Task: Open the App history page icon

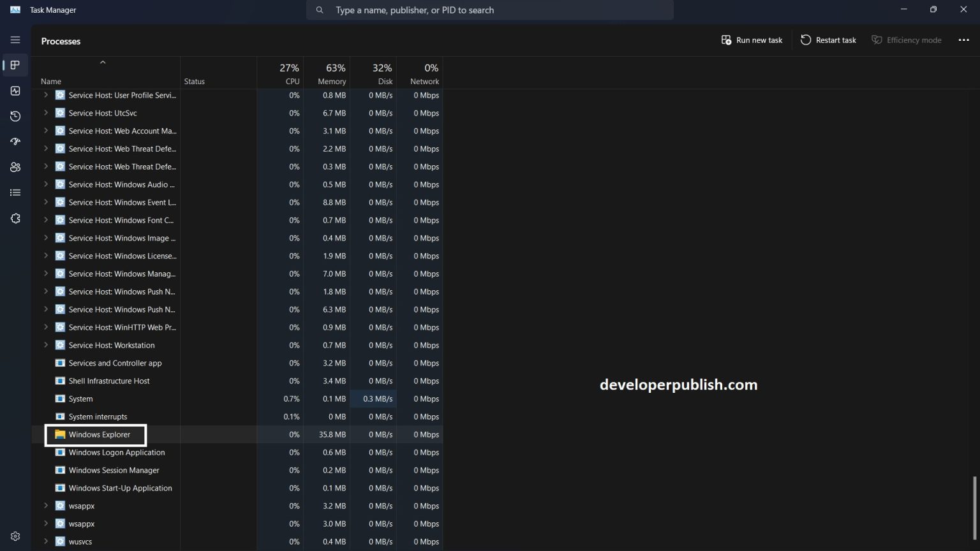Action: [x=15, y=117]
